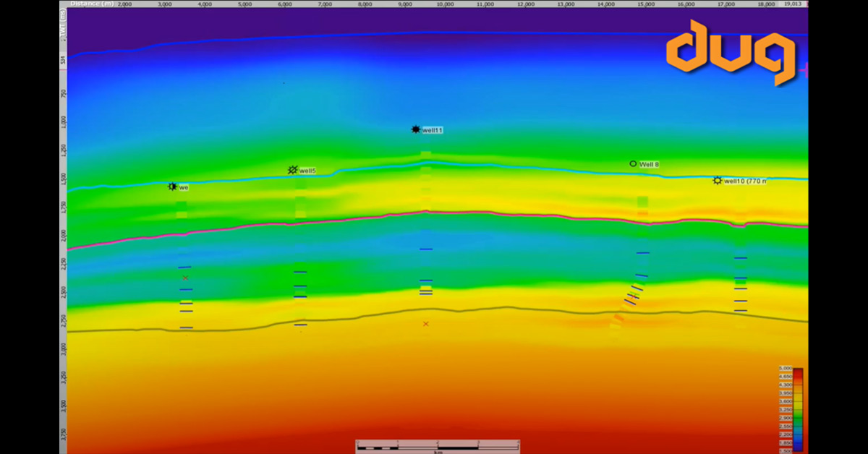Select the well10 marker symbol
The height and width of the screenshot is (454, 868).
(717, 180)
